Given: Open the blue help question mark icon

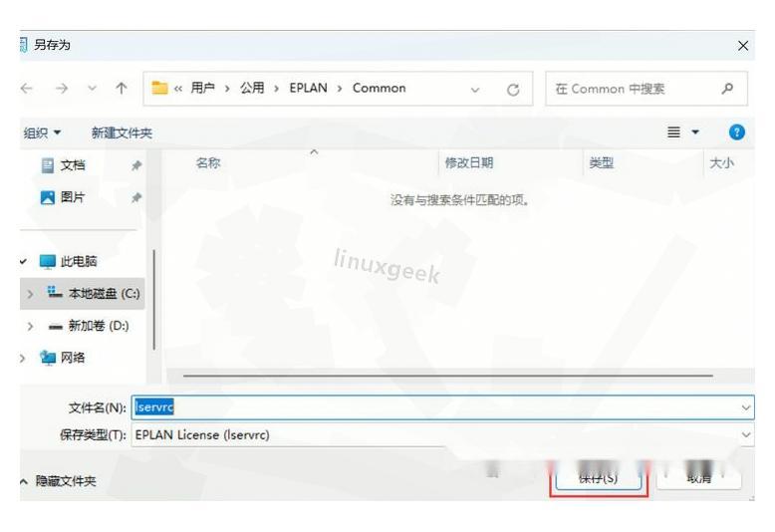Looking at the screenshot, I should click(737, 133).
